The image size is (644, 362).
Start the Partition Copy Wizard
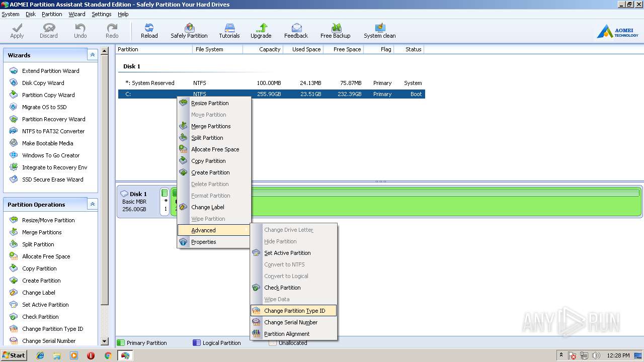pyautogui.click(x=48, y=95)
